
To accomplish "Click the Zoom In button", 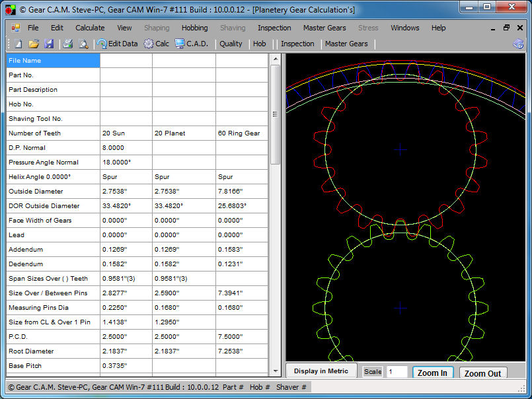I will [x=432, y=373].
